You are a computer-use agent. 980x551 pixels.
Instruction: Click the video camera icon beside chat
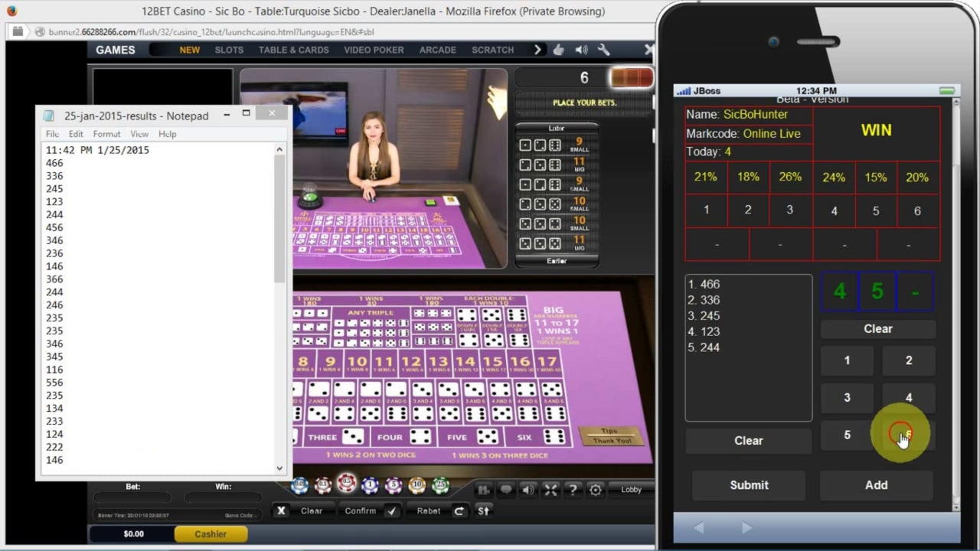[484, 490]
